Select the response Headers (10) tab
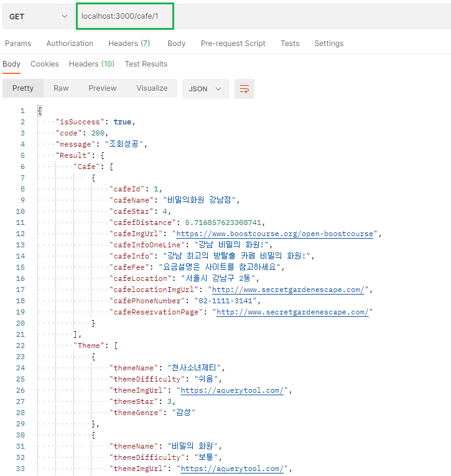 pyautogui.click(x=91, y=64)
